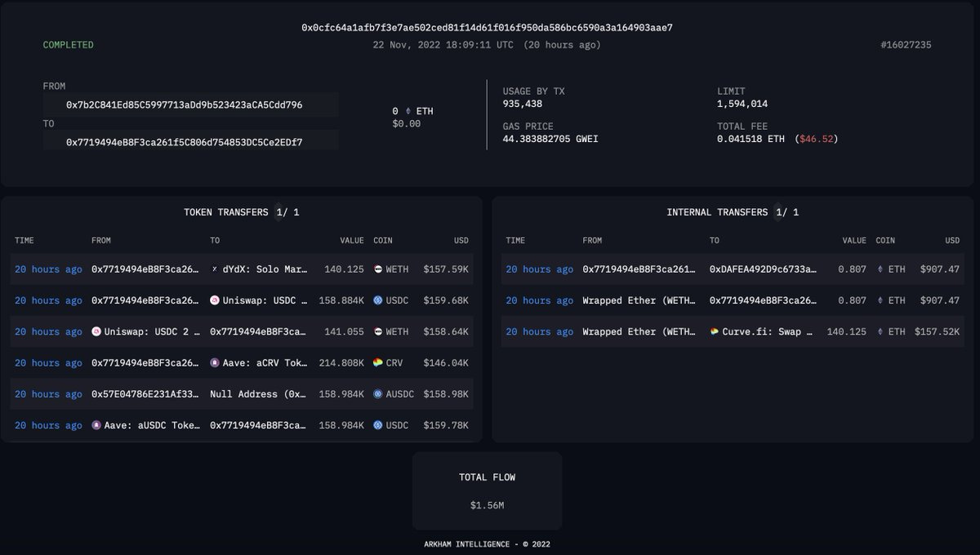Screen dimensions: 980x555
Task: Click the CRV coin icon
Action: coord(378,362)
